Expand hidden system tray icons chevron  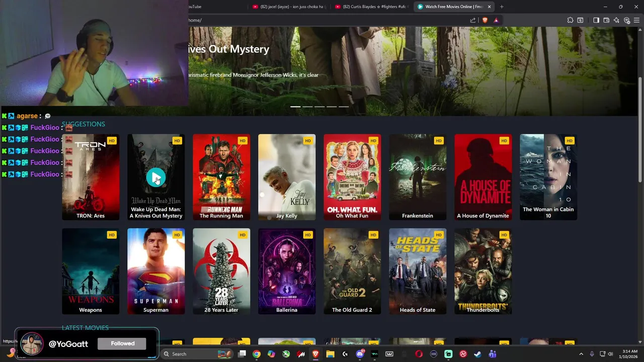tap(581, 354)
